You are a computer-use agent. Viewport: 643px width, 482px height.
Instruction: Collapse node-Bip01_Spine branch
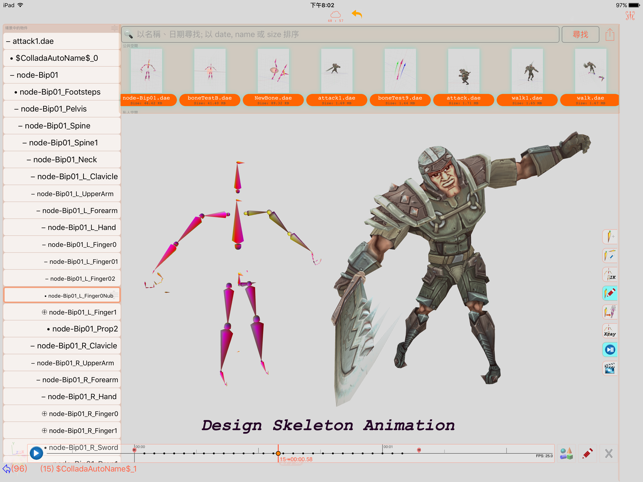[21, 126]
